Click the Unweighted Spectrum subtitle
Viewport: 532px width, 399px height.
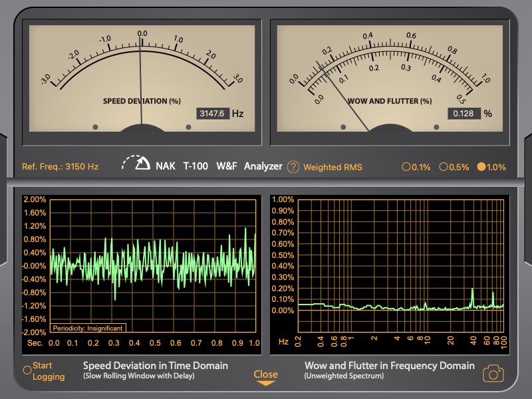344,376
